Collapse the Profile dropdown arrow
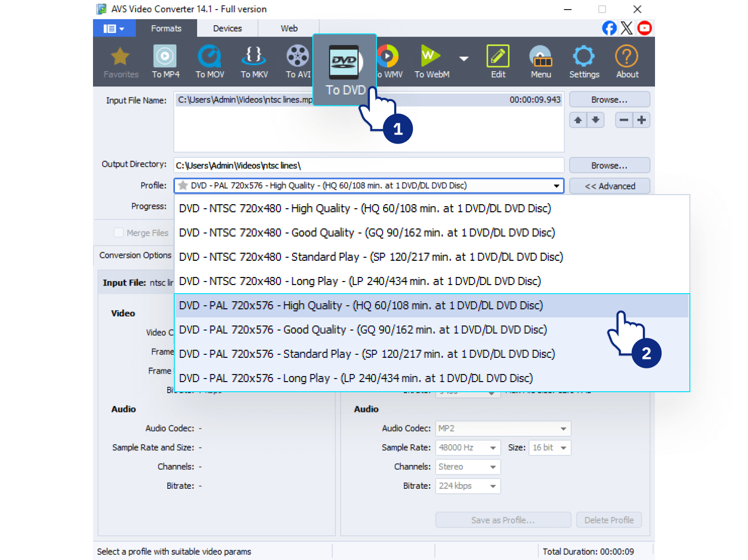This screenshot has height=560, width=748. click(556, 186)
